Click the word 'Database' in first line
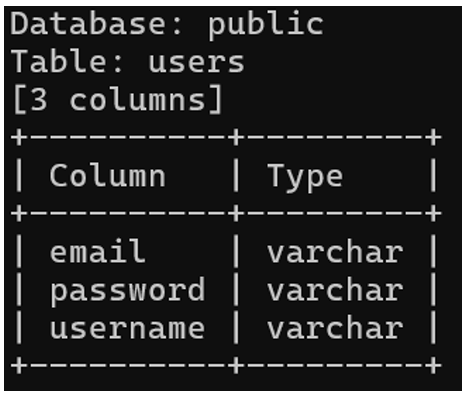467x397 pixels. coord(92,24)
